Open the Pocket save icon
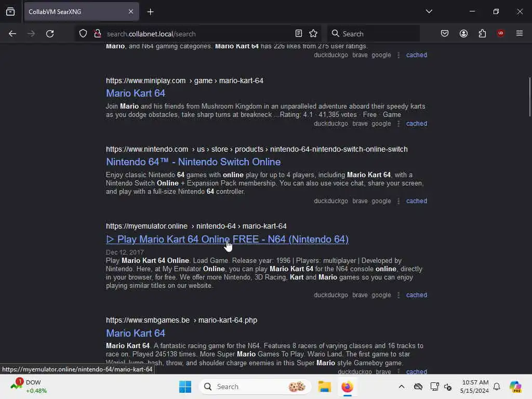The height and width of the screenshot is (399, 532). coord(445,33)
